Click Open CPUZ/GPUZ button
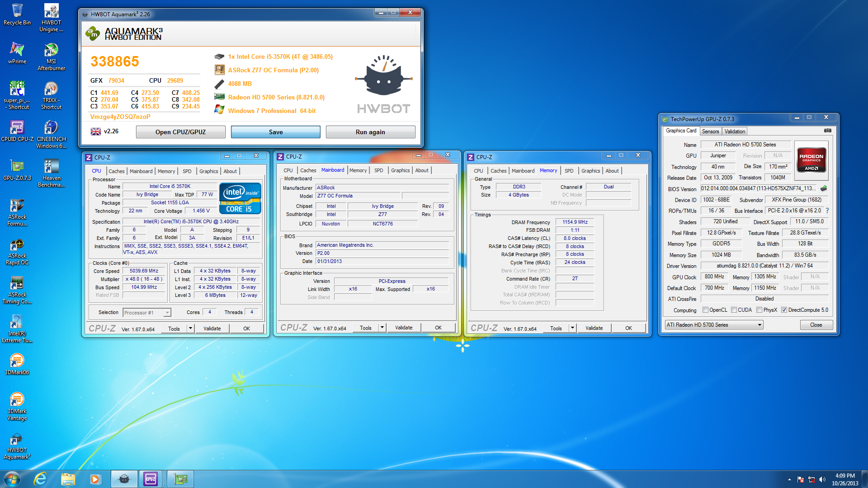This screenshot has height=488, width=868. click(x=180, y=132)
